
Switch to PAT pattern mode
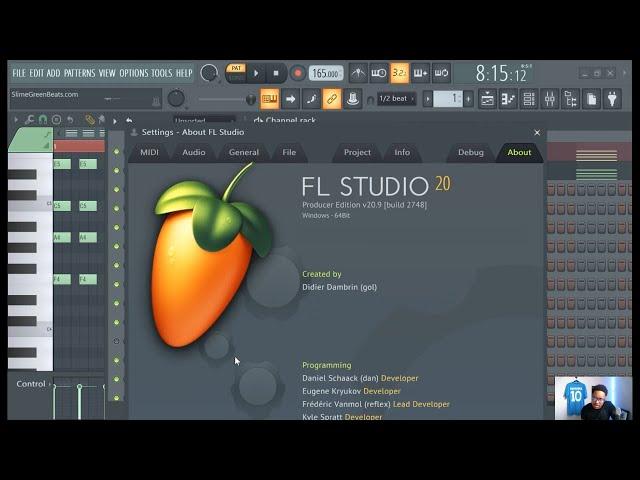pyautogui.click(x=236, y=69)
